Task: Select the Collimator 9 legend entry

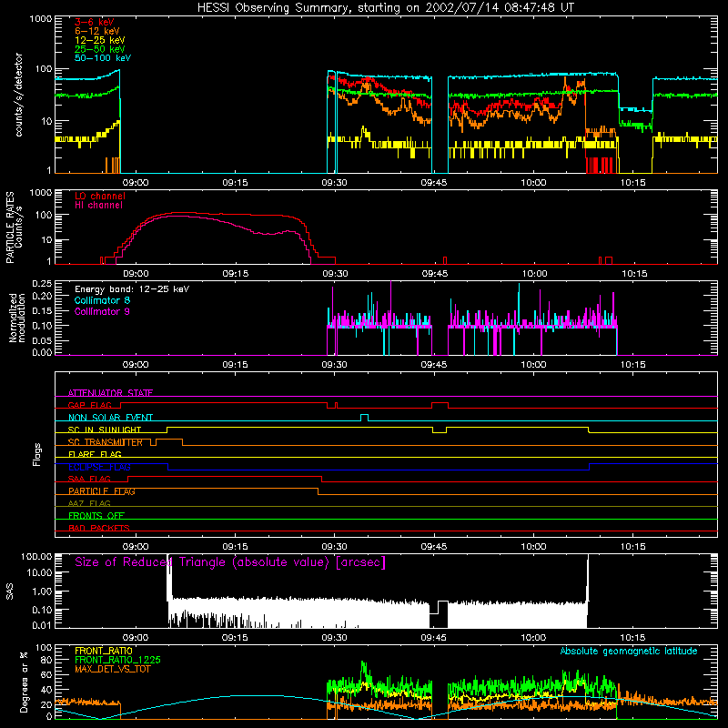Action: [x=102, y=311]
